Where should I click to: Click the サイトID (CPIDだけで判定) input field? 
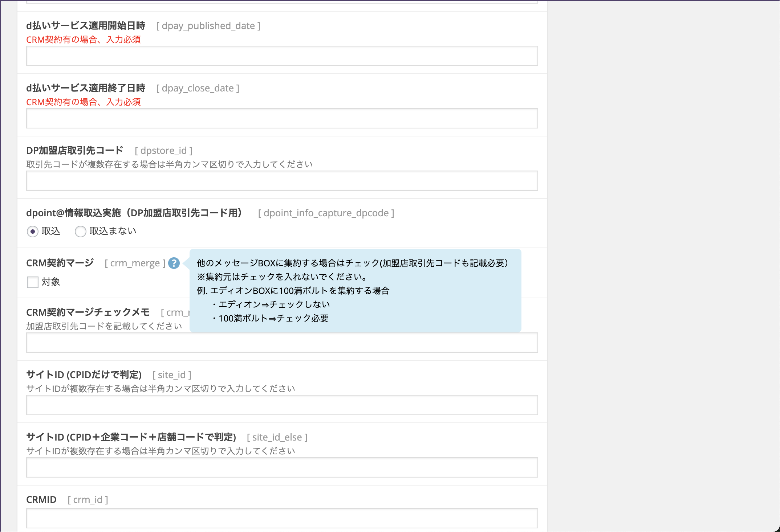pyautogui.click(x=282, y=405)
